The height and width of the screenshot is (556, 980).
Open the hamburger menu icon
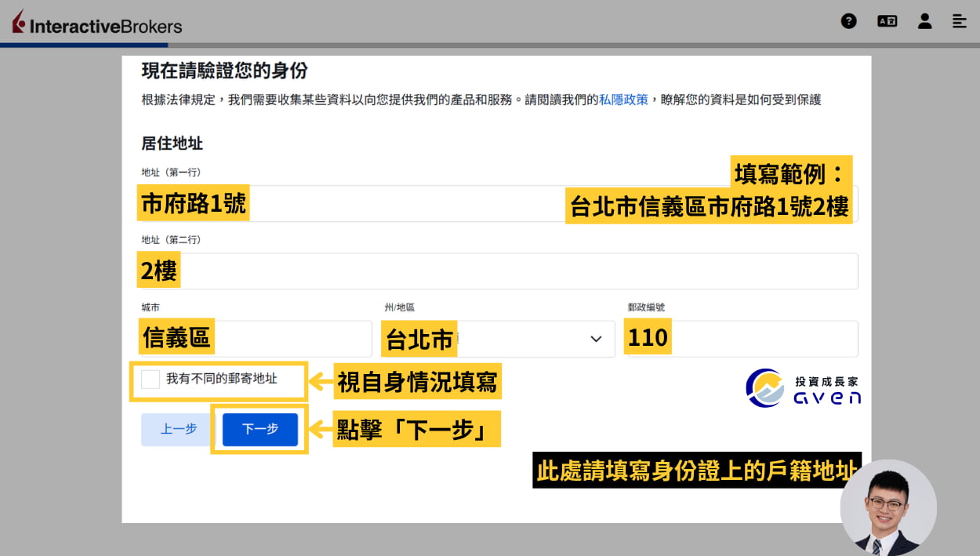click(x=959, y=21)
